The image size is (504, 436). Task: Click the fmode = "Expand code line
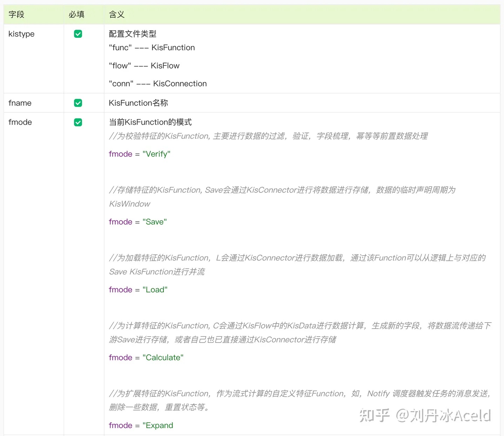[141, 425]
